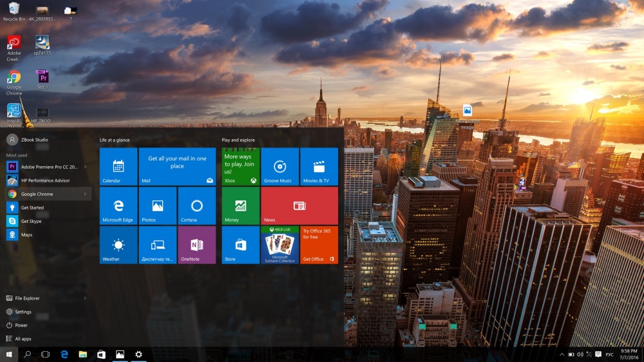The width and height of the screenshot is (644, 362).
Task: Open the Диспетчер те... tile
Action: [158, 245]
